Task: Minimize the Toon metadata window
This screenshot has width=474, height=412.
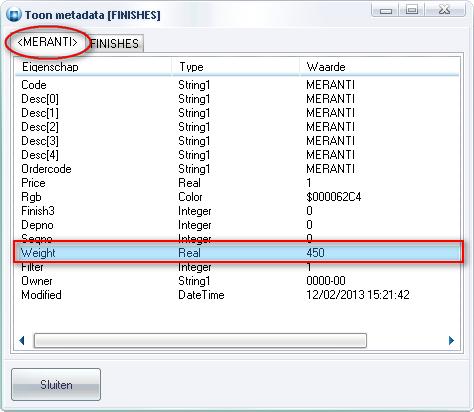Action: click(x=385, y=10)
